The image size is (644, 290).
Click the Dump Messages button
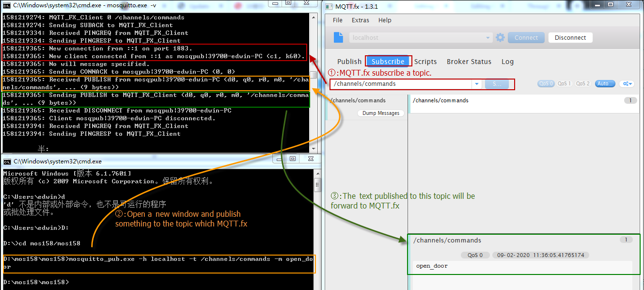click(x=381, y=113)
